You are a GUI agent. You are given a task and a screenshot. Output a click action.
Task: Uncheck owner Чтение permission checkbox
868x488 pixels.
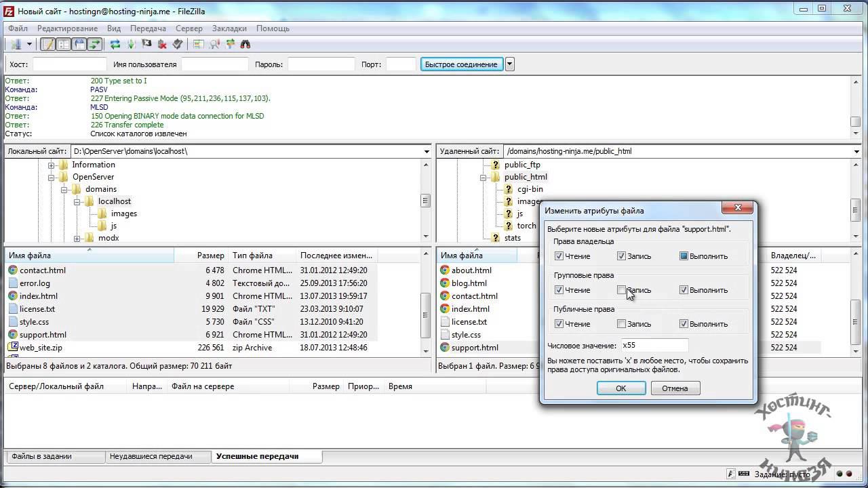point(559,256)
